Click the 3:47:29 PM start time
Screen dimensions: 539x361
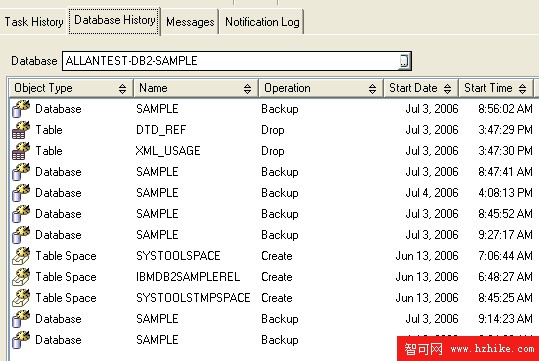click(505, 130)
